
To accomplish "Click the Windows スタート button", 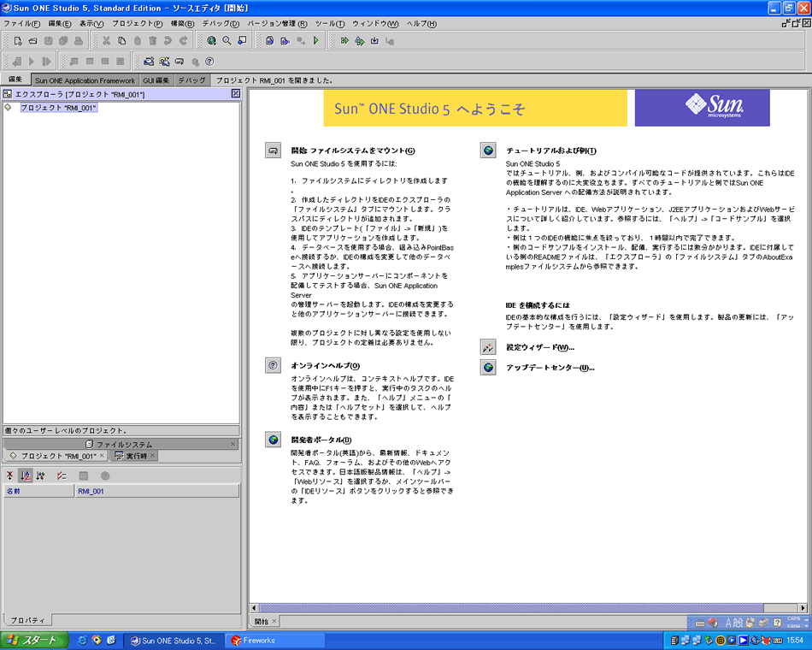I will (32, 640).
